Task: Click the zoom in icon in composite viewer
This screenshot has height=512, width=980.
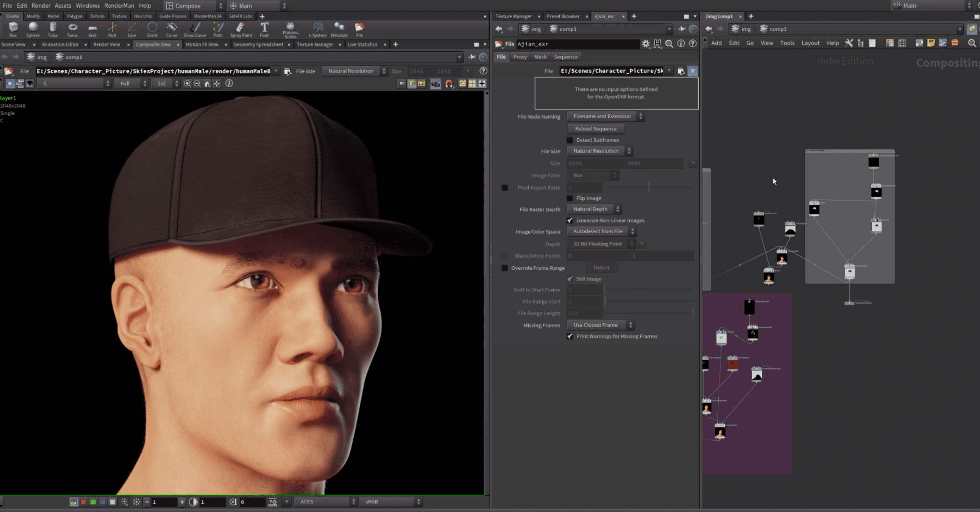Action: (188, 83)
